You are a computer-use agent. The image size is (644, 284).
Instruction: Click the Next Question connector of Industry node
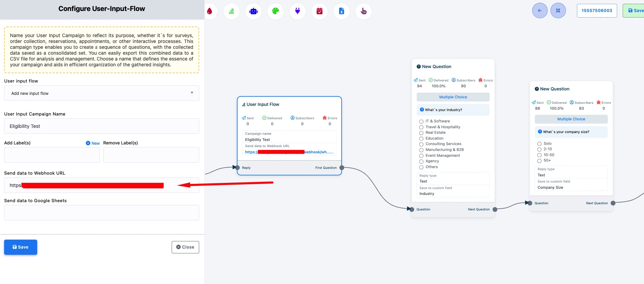(x=495, y=209)
